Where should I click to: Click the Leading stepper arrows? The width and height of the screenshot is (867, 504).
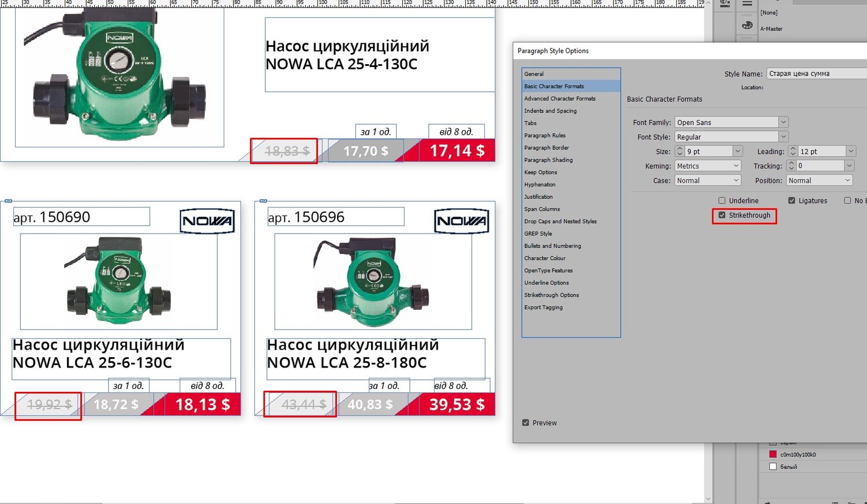(793, 151)
